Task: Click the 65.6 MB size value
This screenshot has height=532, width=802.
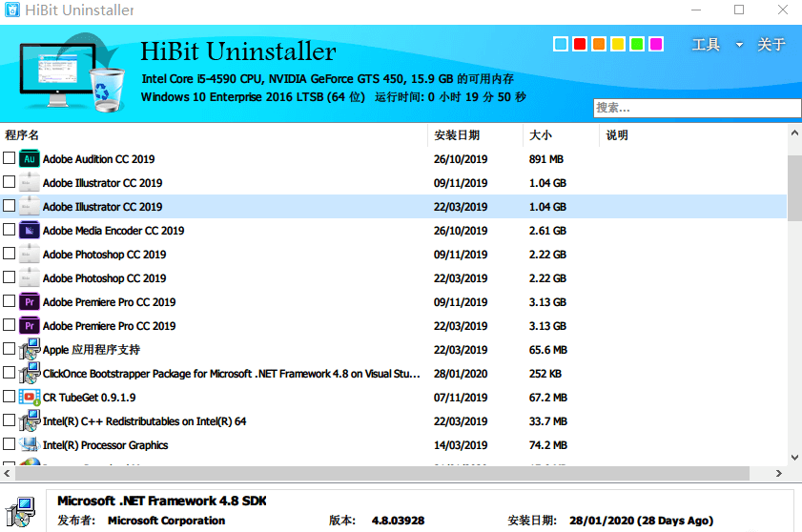Action: [x=548, y=350]
